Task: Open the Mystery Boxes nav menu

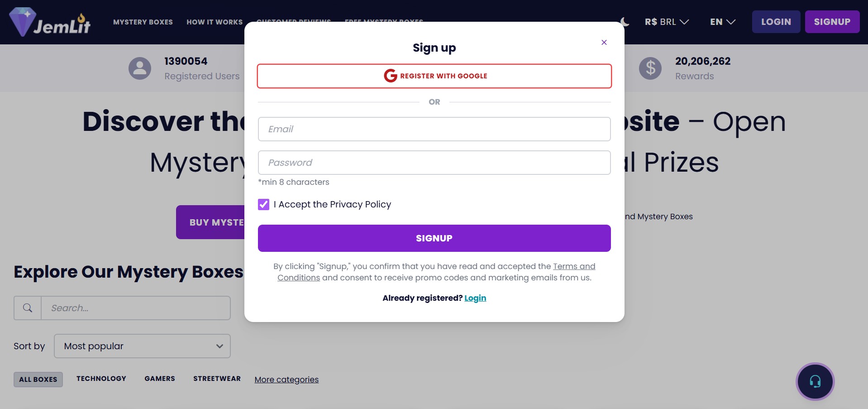Action: [143, 22]
